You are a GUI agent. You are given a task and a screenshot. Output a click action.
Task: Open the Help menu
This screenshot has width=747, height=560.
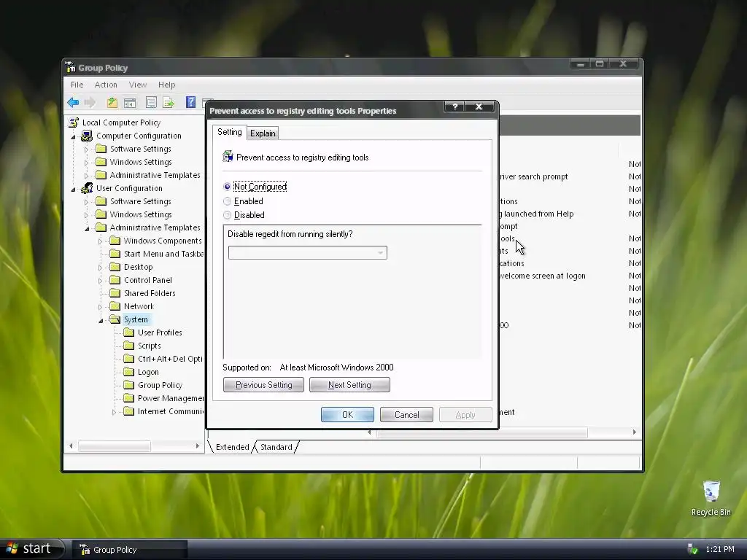click(x=167, y=85)
